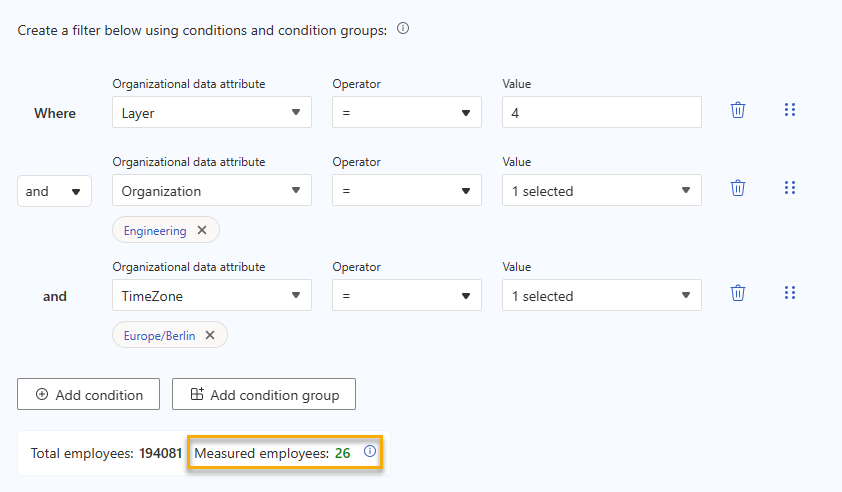842x492 pixels.
Task: Open TimeZone value dropdown showing 1 selected
Action: pos(601,296)
